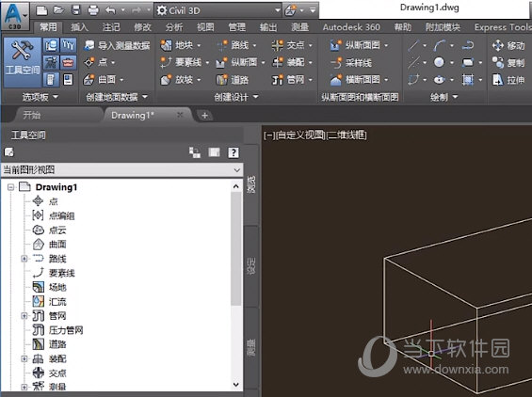Image resolution: width=532 pixels, height=397 pixels.
Task: Click the 道路 corridor tool icon
Action: (222, 80)
